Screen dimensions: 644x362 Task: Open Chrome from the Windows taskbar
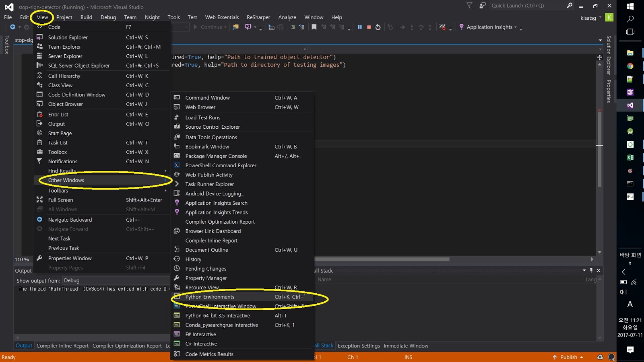pyautogui.click(x=630, y=66)
